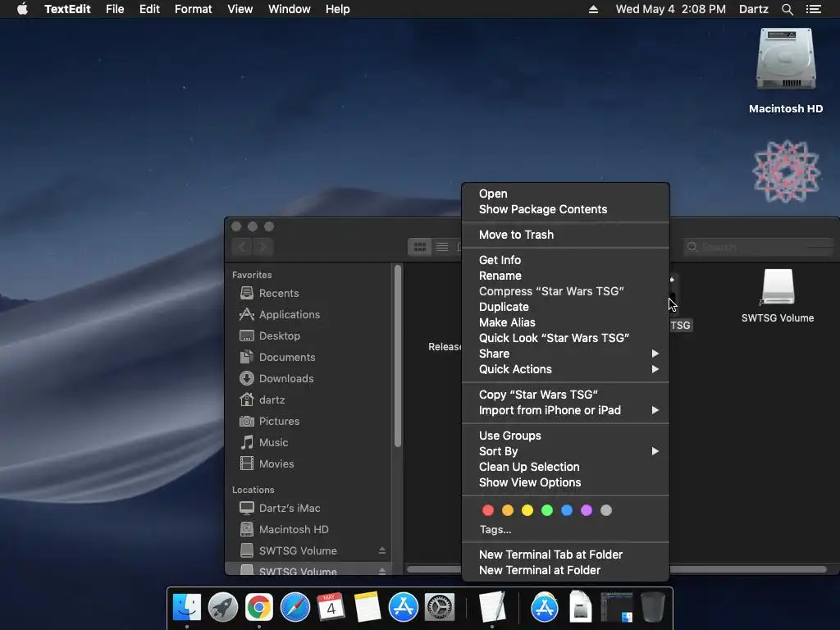
Task: Switch Finder to list view
Action: (x=442, y=247)
